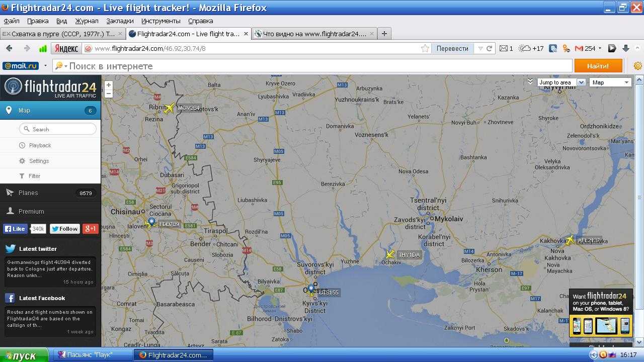Open the Закладки menu
Image resolution: width=644 pixels, height=362 pixels.
(x=120, y=21)
